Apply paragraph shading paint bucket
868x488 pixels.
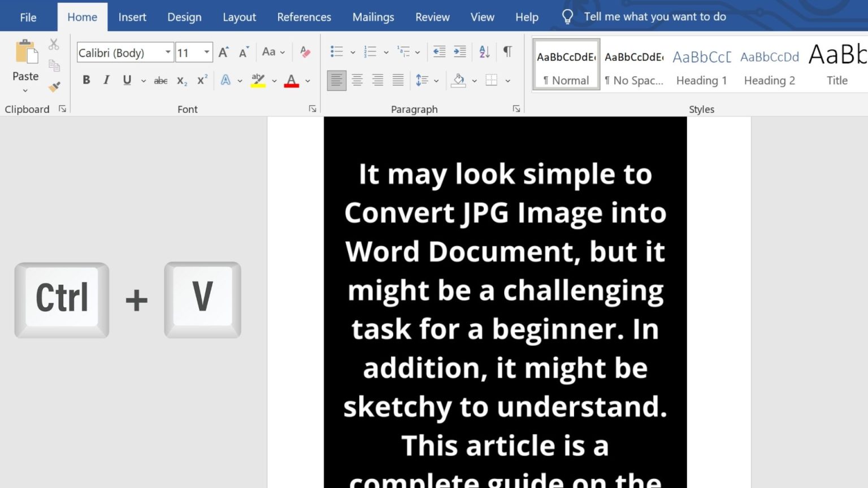[458, 80]
